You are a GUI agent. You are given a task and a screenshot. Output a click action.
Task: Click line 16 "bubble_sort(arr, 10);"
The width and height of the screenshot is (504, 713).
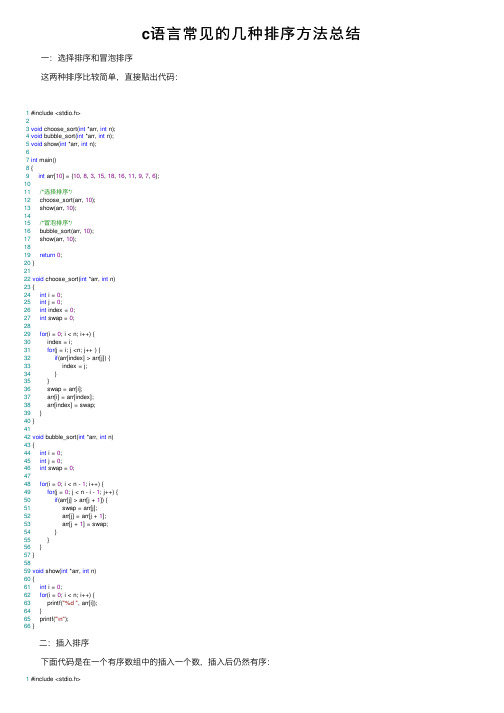click(66, 231)
